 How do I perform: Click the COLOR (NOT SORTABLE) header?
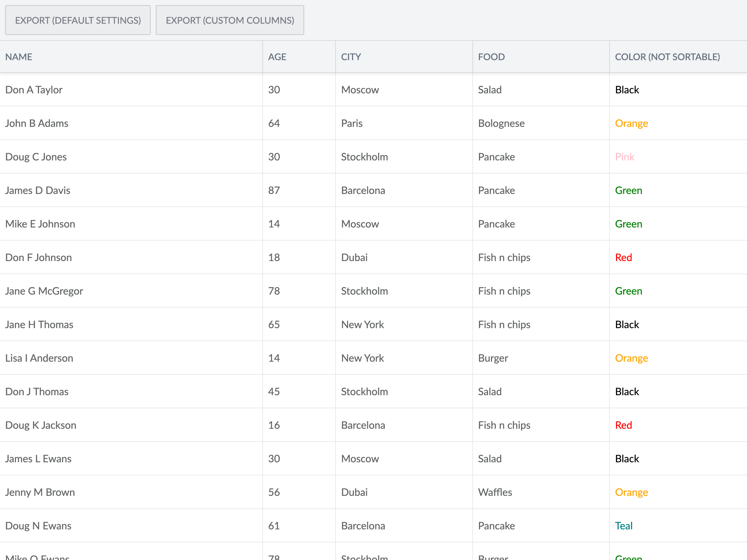point(667,57)
